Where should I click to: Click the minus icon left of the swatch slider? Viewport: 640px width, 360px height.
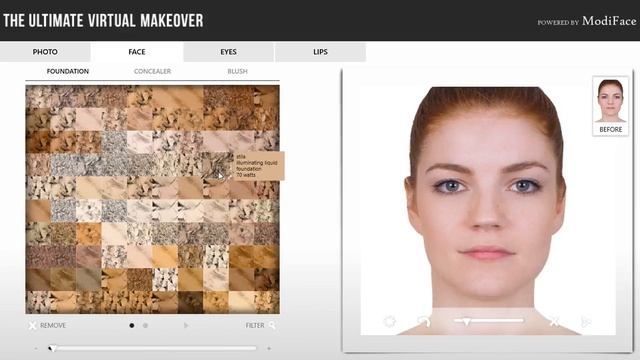(x=36, y=349)
